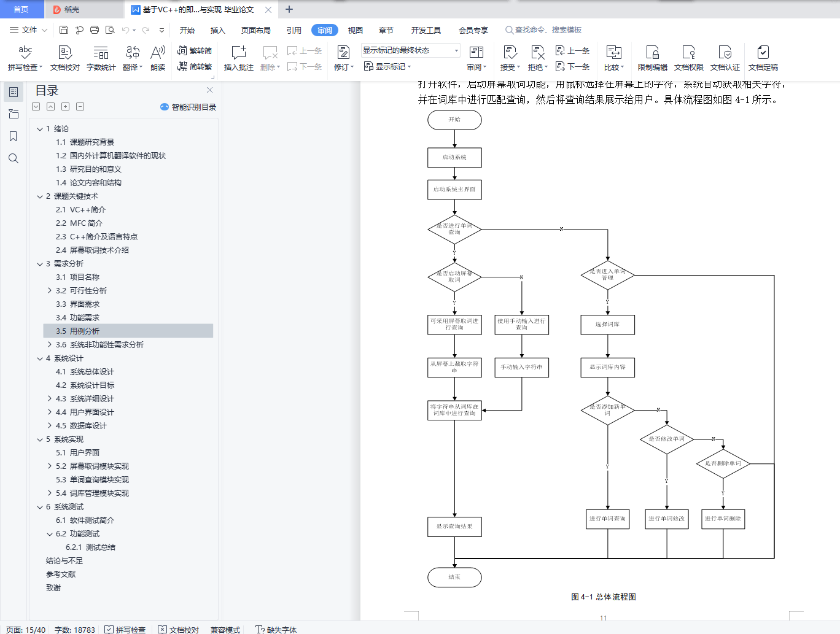Expand 5.4 词库管理模块实现 outline item
Screen dimensions: 840x634
click(50, 493)
